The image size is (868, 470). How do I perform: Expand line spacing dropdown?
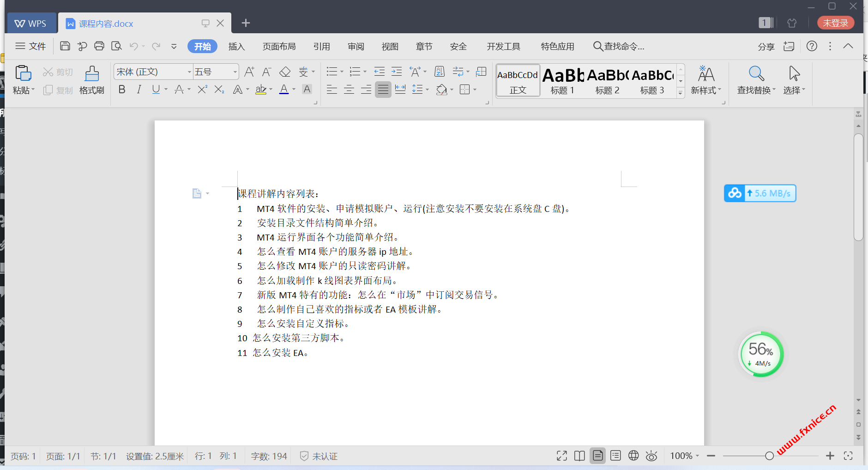pos(428,90)
